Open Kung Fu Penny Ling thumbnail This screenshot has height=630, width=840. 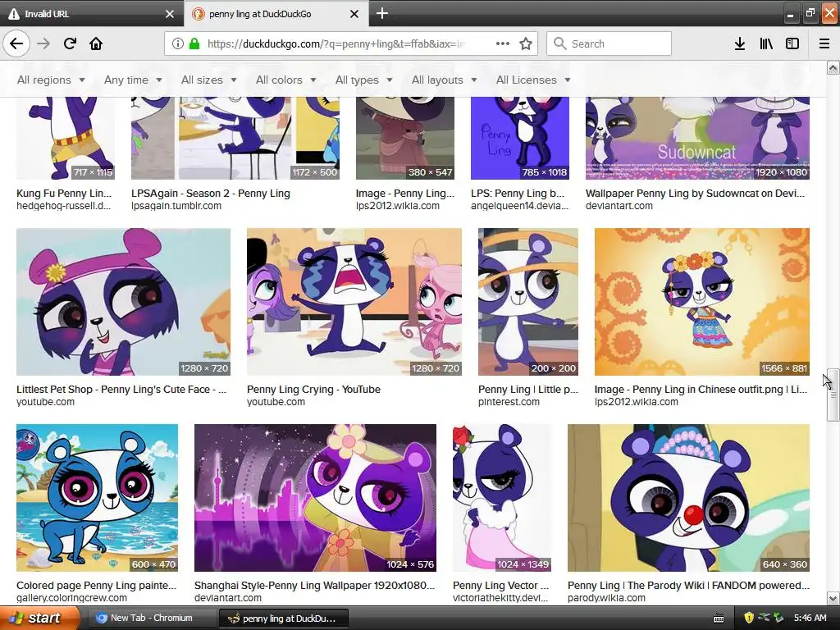[x=66, y=138]
